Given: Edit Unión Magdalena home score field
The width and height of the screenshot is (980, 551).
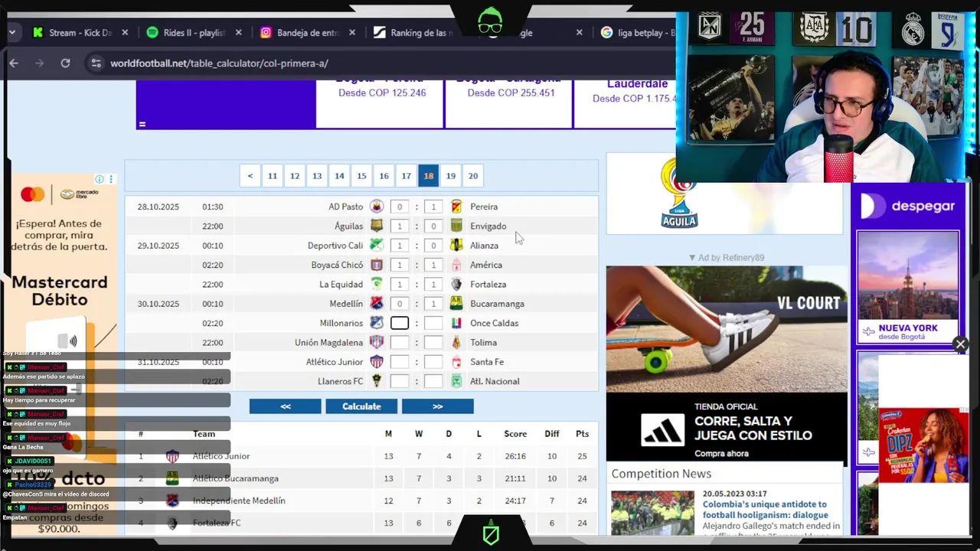Looking at the screenshot, I should pyautogui.click(x=399, y=342).
